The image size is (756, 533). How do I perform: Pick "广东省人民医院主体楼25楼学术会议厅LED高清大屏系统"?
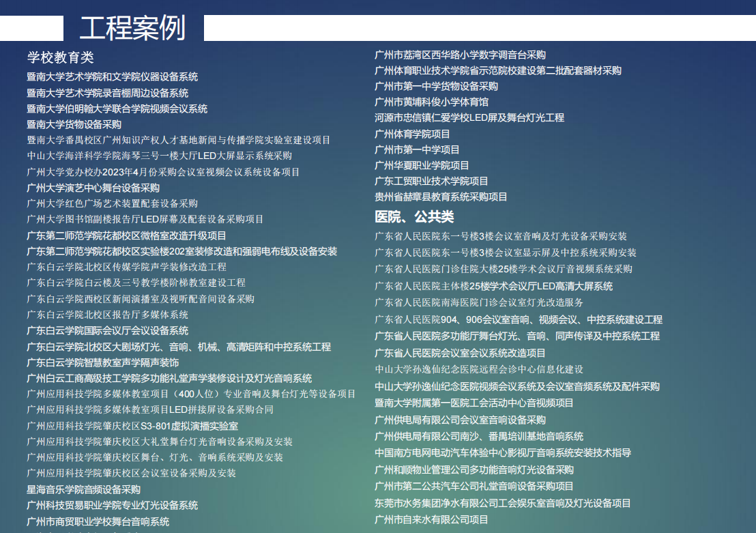494,287
